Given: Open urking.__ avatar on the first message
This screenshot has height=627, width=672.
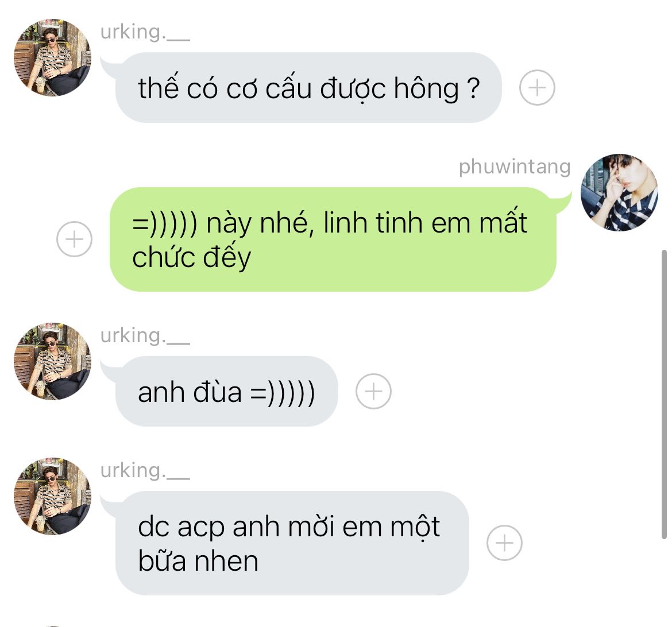Looking at the screenshot, I should point(53,57).
